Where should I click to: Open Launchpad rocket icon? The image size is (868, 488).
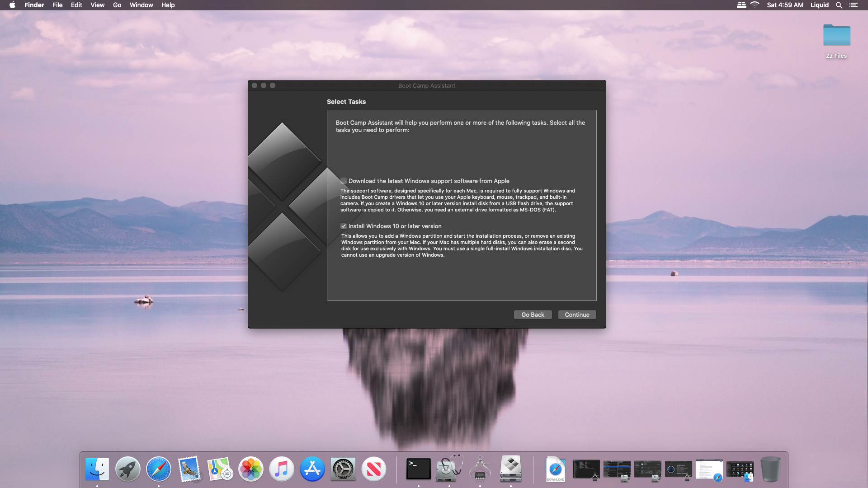[x=128, y=469]
